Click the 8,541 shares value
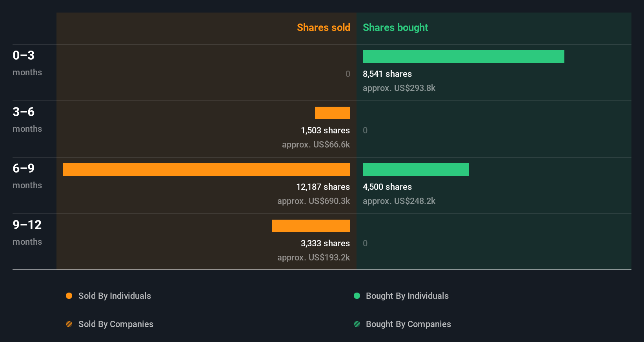The width and height of the screenshot is (644, 342). pos(387,74)
